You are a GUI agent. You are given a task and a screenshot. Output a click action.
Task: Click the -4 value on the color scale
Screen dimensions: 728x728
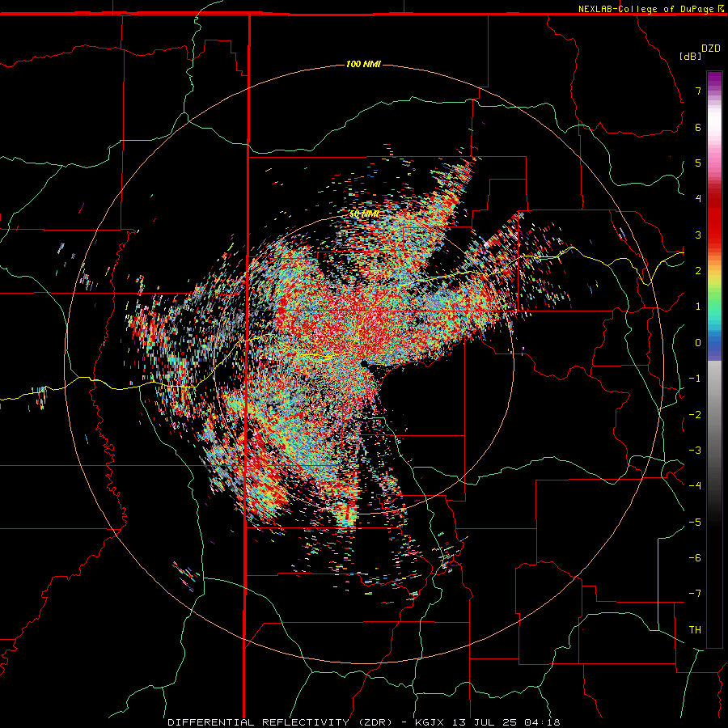point(695,486)
